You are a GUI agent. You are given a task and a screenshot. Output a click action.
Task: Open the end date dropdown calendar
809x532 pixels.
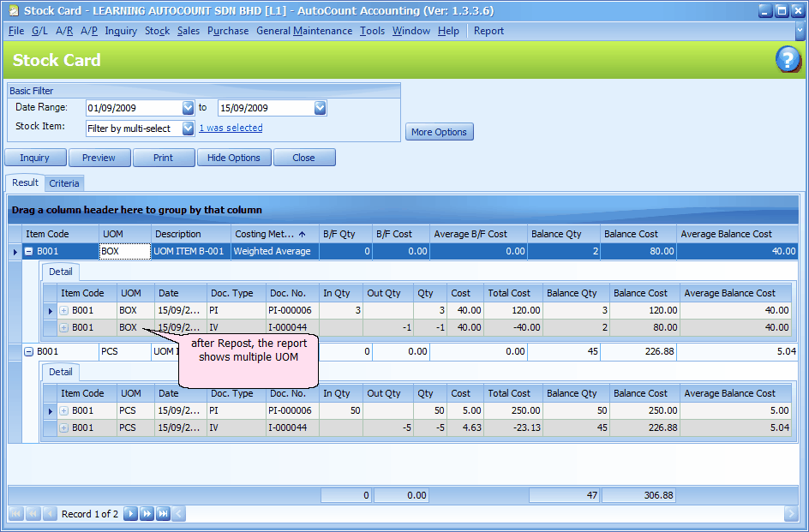320,108
